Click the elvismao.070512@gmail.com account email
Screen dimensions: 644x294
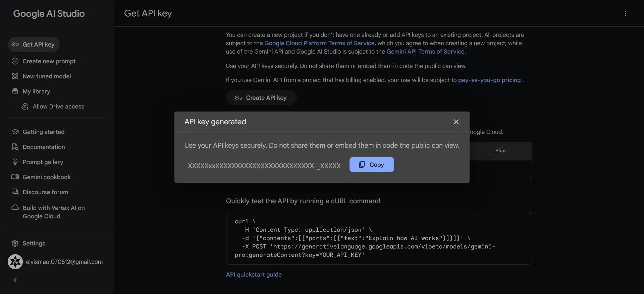click(64, 262)
